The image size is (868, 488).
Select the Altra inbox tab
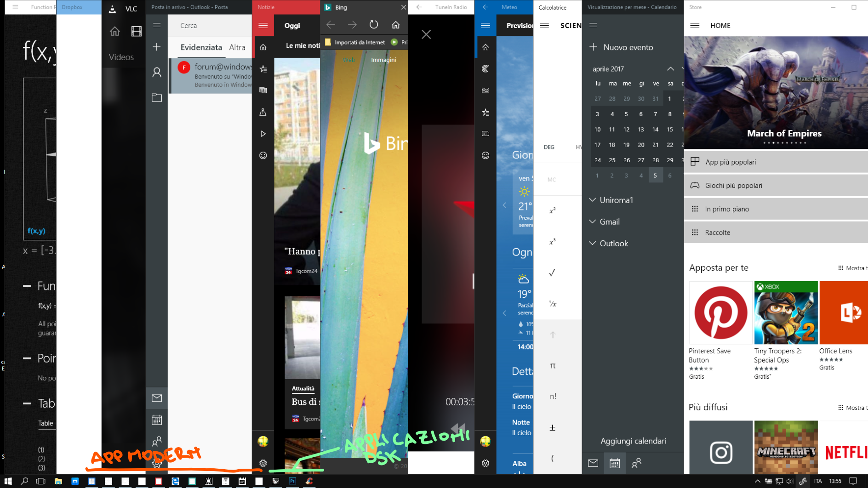[x=237, y=47]
